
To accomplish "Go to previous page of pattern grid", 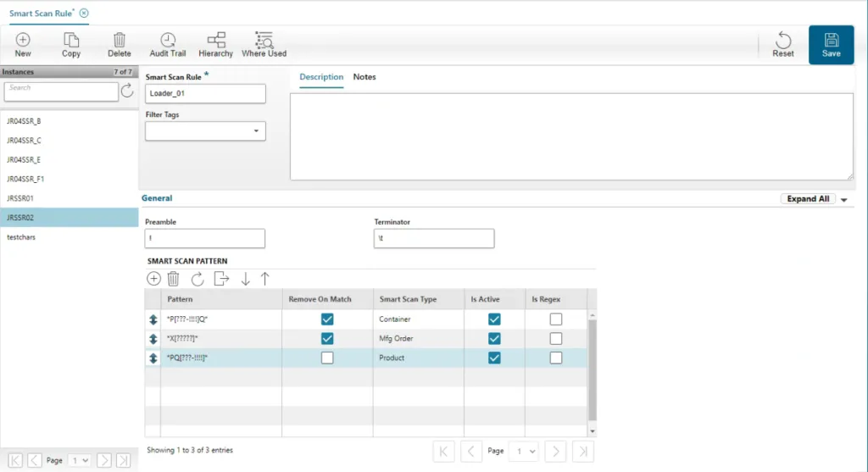I will pos(471,452).
